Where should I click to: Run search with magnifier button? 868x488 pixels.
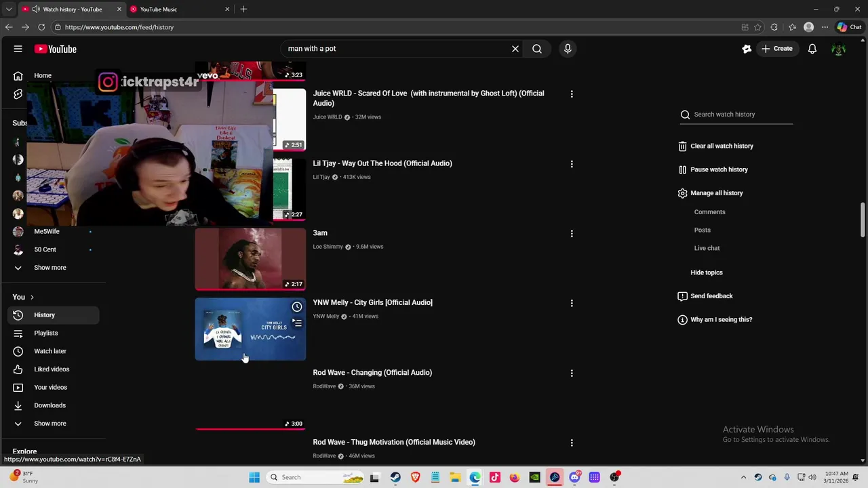[x=537, y=49]
